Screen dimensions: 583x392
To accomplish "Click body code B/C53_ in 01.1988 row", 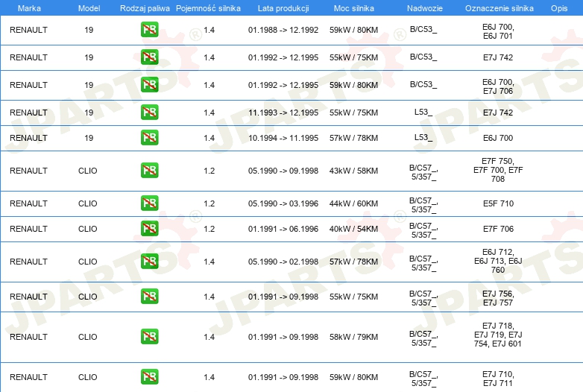I will [423, 29].
